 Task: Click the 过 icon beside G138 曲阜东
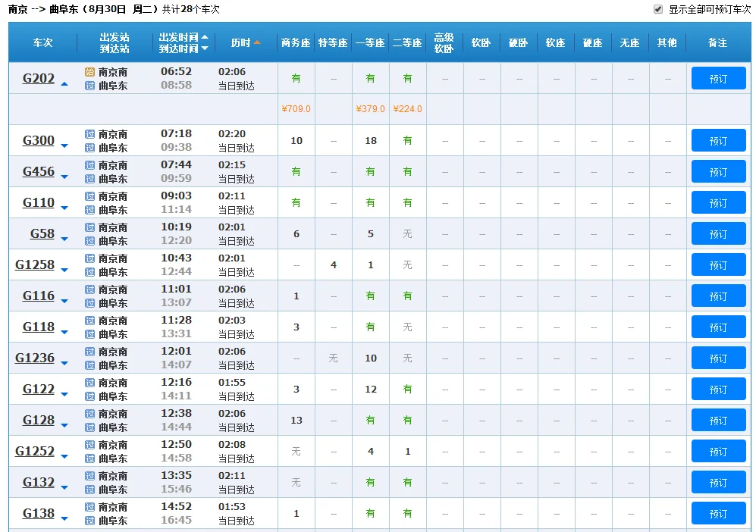pos(89,521)
